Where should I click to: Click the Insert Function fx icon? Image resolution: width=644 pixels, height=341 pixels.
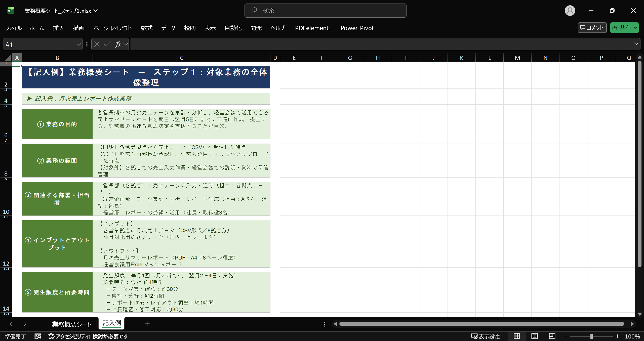[x=118, y=44]
